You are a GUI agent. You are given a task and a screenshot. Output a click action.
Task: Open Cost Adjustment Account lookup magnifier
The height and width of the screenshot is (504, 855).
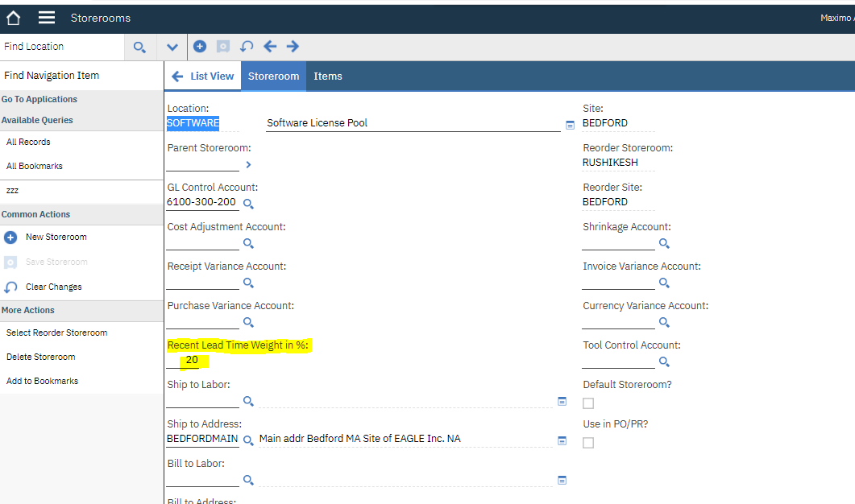click(248, 244)
